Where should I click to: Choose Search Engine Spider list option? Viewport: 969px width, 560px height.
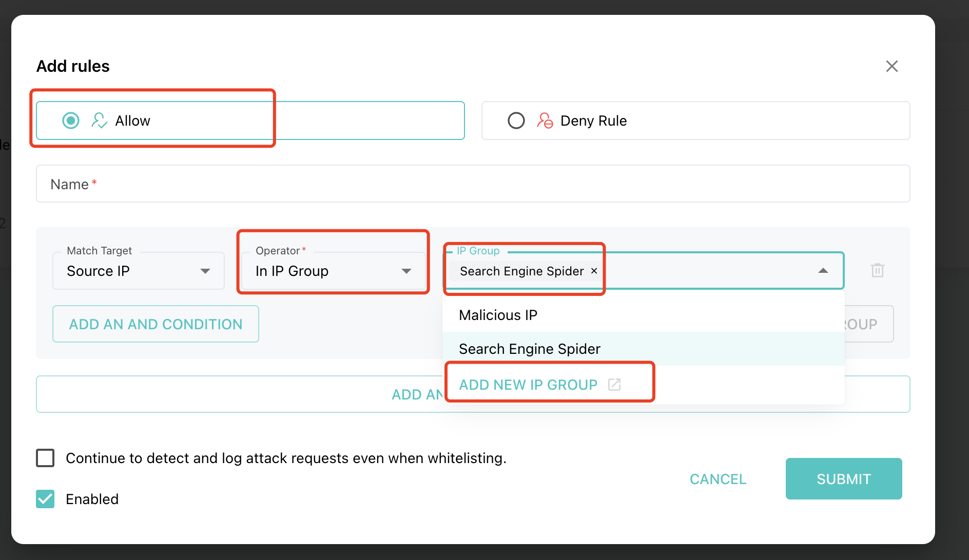[x=644, y=349]
